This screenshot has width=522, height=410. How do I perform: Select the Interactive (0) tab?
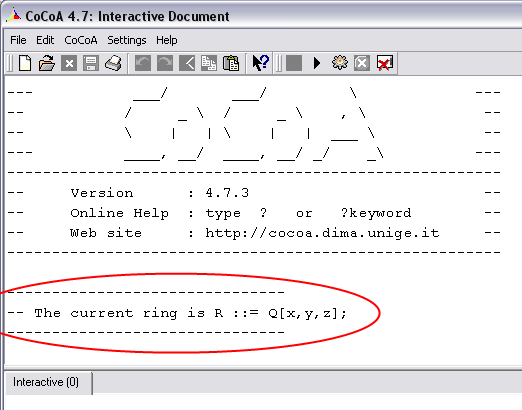click(x=46, y=382)
